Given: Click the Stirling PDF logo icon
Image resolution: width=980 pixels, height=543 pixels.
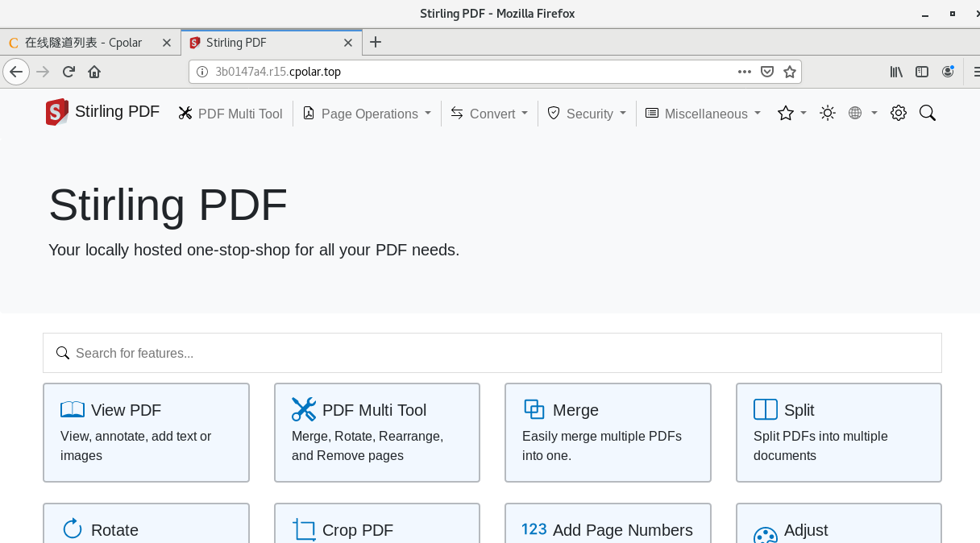Looking at the screenshot, I should tap(56, 112).
